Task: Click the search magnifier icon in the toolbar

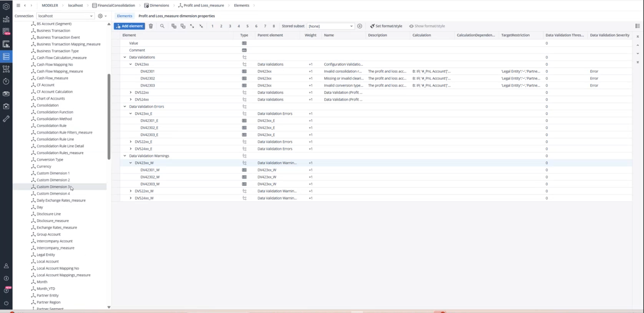Action: pyautogui.click(x=162, y=26)
